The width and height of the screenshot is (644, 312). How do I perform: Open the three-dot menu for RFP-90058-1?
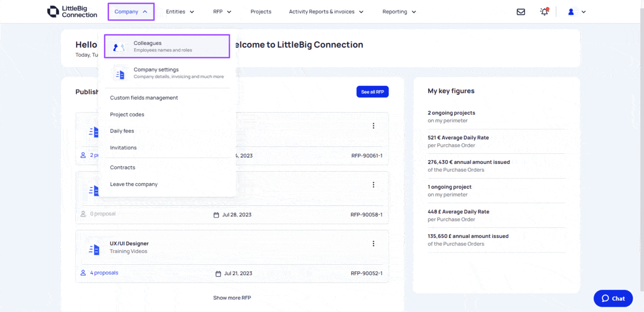(374, 184)
